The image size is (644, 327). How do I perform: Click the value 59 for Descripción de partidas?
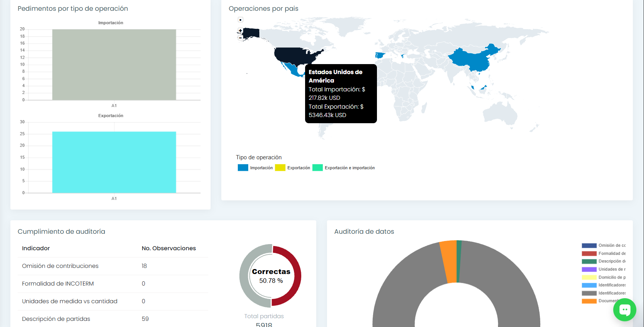point(145,319)
